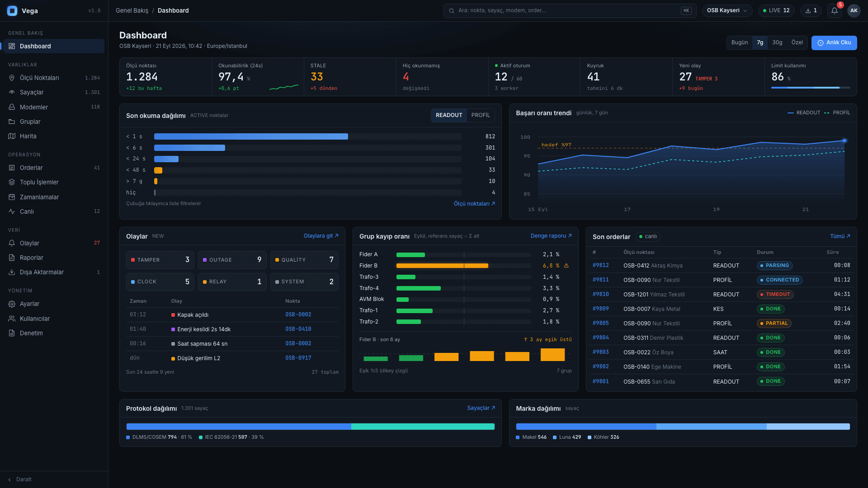Open OSB-0410 link in events table
The width and height of the screenshot is (868, 488).
(x=298, y=329)
